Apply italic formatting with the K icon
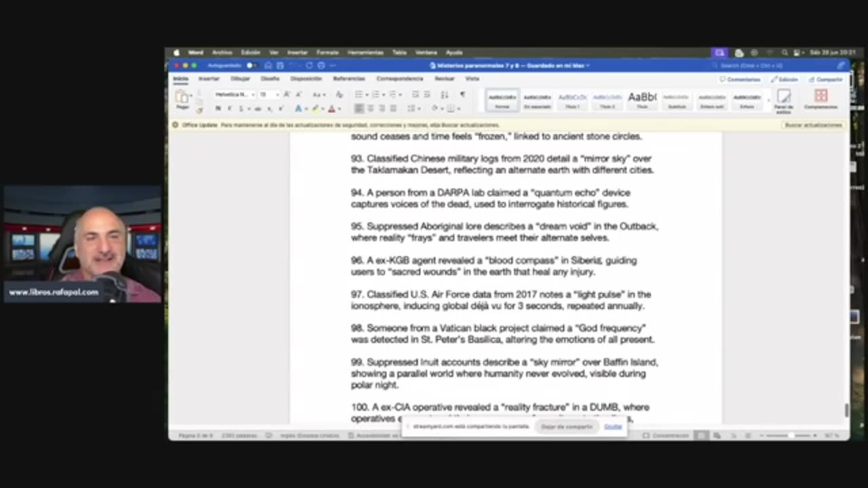 pyautogui.click(x=229, y=108)
